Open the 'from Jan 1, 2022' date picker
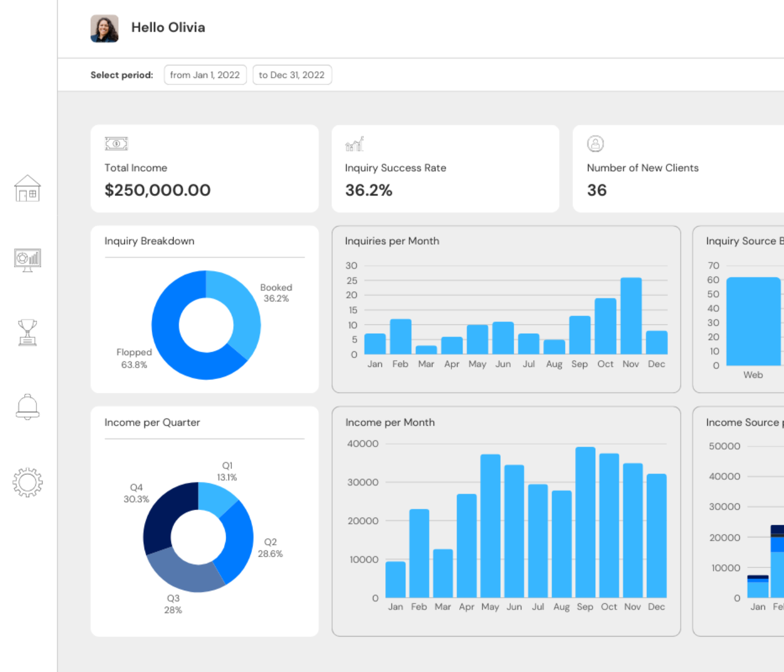784x672 pixels. pos(205,75)
